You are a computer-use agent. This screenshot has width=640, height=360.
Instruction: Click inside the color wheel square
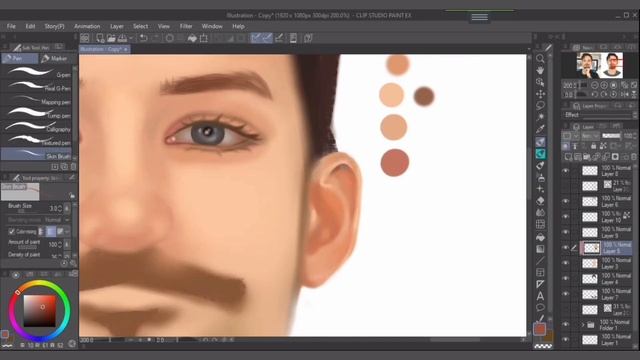click(39, 311)
